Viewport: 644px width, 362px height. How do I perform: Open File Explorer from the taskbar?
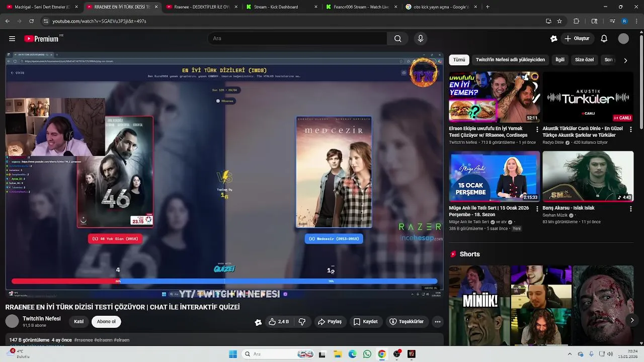338,354
